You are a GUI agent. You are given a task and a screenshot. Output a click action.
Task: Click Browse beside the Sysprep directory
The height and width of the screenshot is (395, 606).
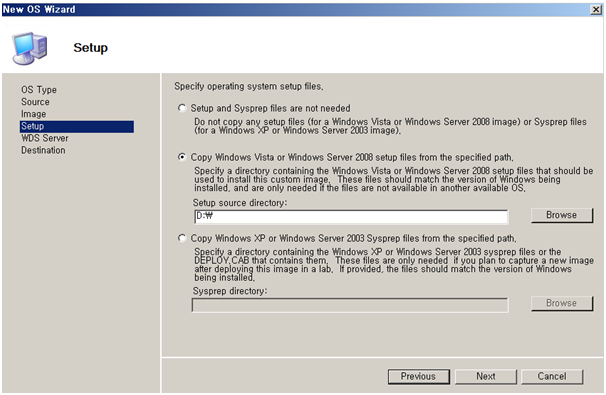[x=562, y=303]
